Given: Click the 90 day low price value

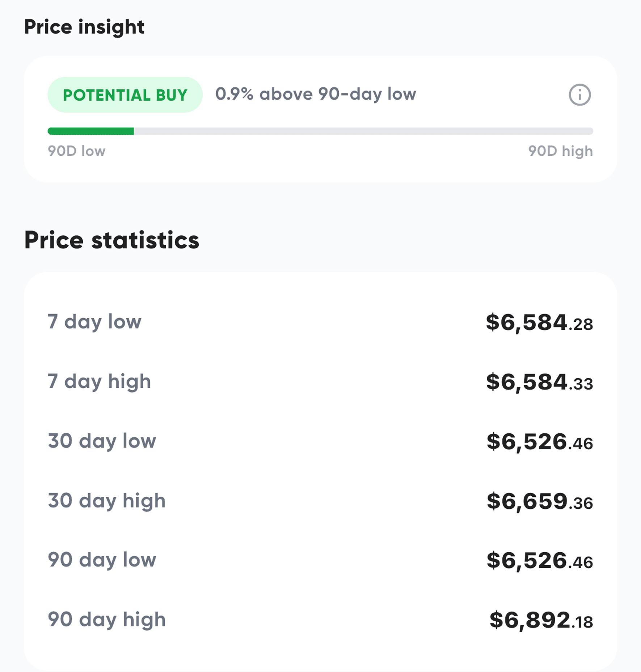Looking at the screenshot, I should pos(540,561).
